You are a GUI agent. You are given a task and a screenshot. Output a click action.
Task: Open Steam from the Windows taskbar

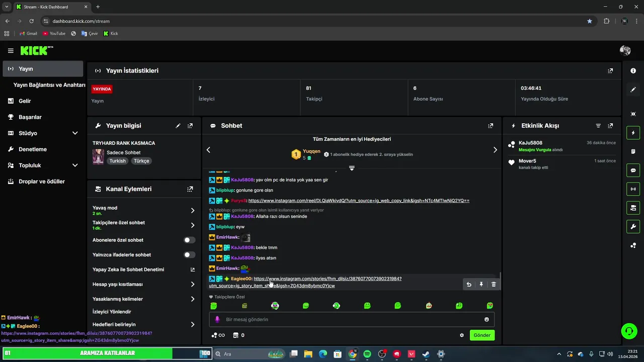426,354
